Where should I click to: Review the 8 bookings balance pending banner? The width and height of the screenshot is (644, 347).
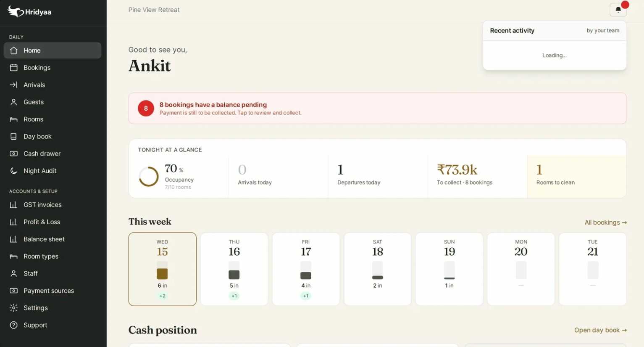click(x=377, y=108)
